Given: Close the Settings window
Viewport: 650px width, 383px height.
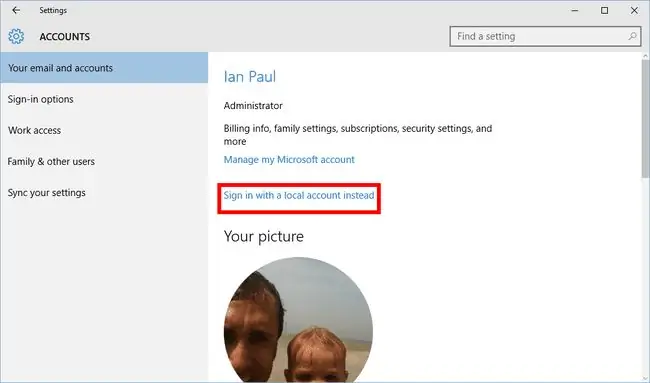Looking at the screenshot, I should point(634,10).
